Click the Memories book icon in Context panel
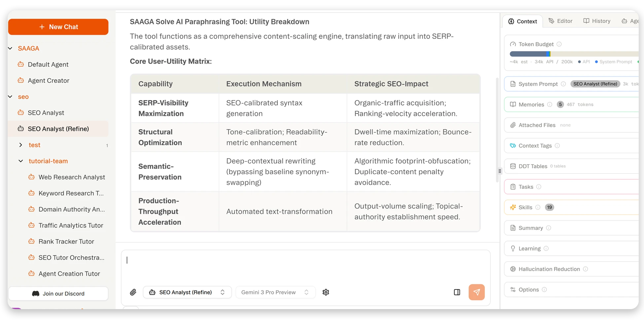This screenshot has width=644, height=320. tap(513, 104)
